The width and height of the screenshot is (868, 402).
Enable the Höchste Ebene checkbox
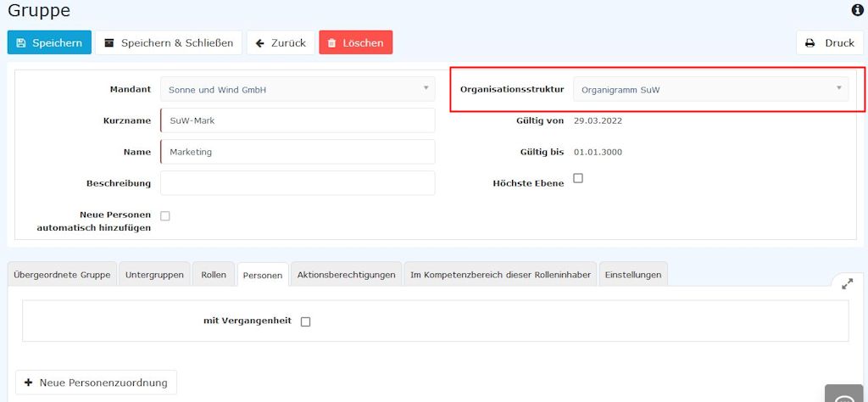pos(578,178)
